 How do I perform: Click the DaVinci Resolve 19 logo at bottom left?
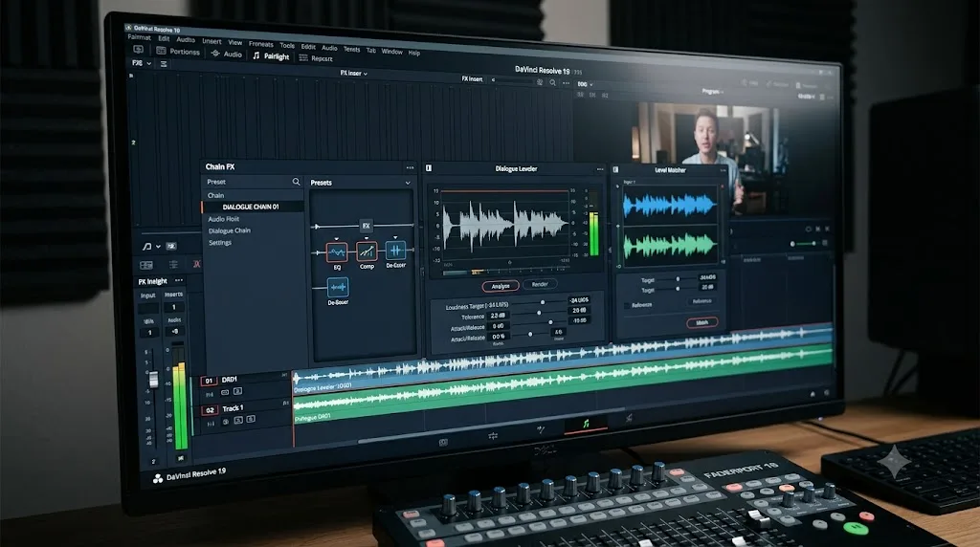[158, 478]
